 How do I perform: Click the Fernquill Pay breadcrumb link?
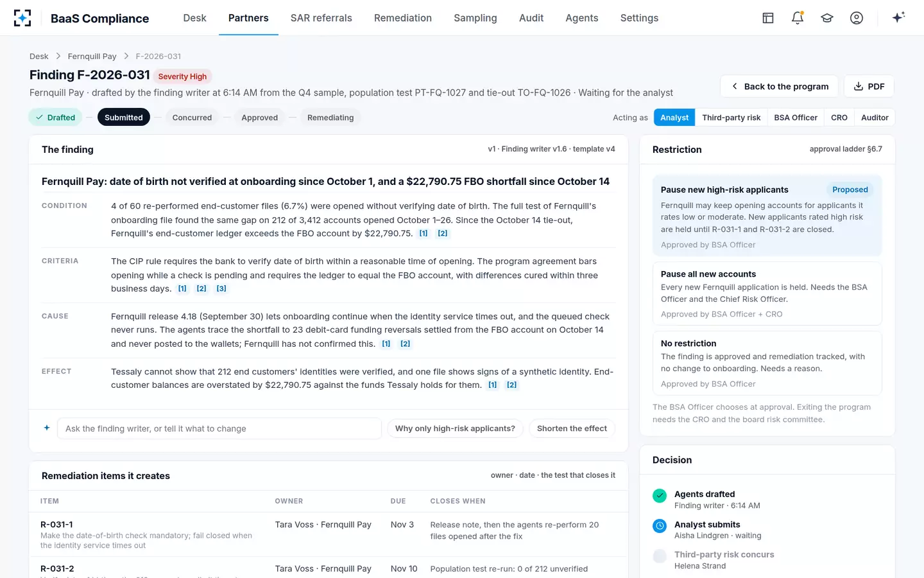point(92,57)
